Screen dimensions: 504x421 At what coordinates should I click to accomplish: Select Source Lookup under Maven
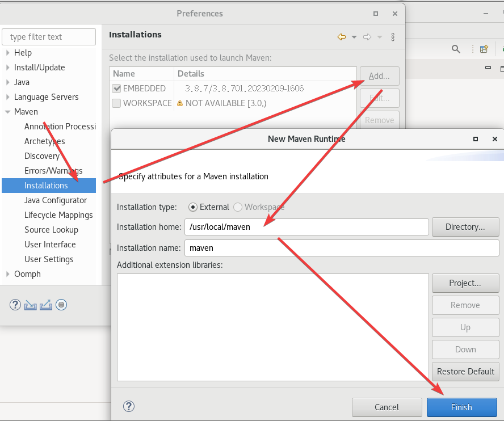[52, 230]
